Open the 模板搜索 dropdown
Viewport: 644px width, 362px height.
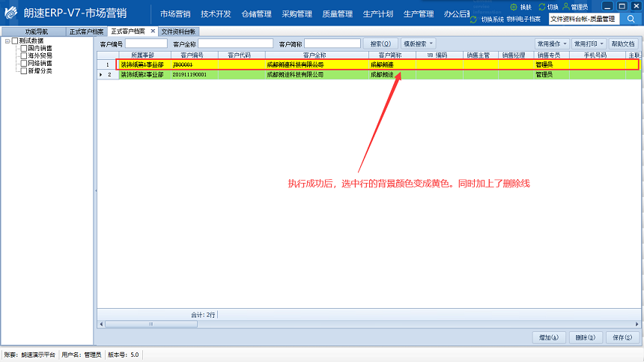click(x=419, y=44)
